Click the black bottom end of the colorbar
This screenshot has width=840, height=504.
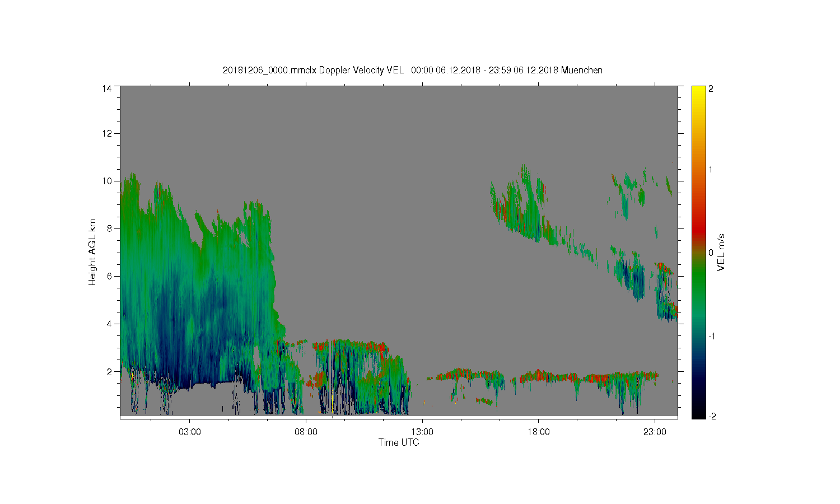(698, 413)
